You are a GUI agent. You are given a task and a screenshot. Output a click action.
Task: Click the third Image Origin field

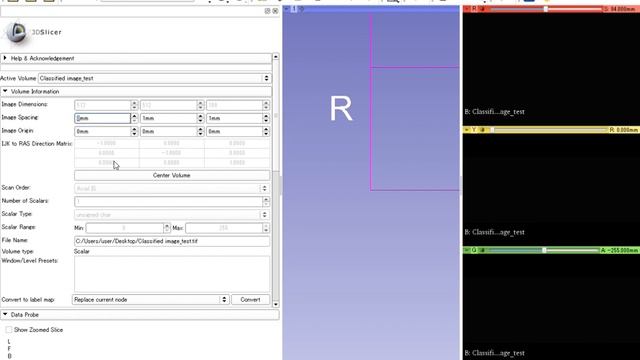coord(235,131)
